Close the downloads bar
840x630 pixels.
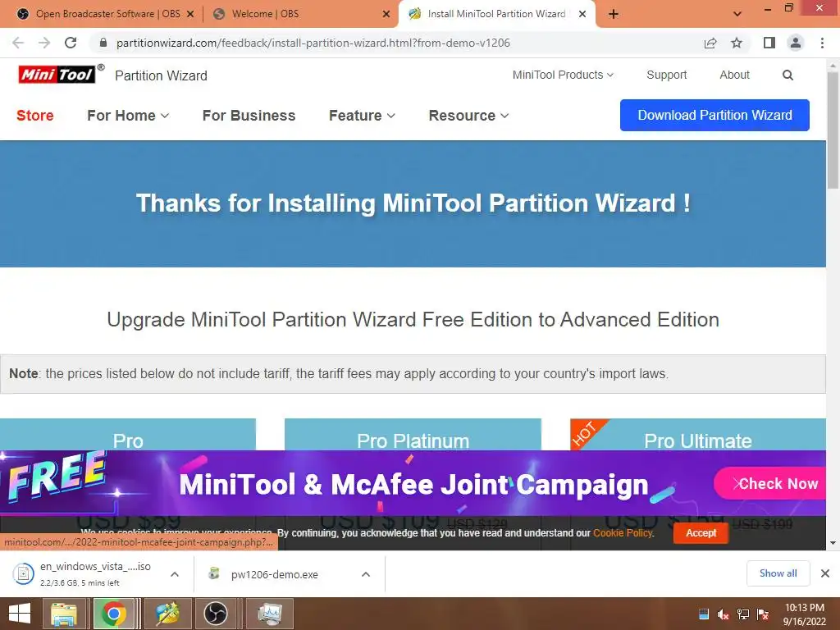coord(825,573)
